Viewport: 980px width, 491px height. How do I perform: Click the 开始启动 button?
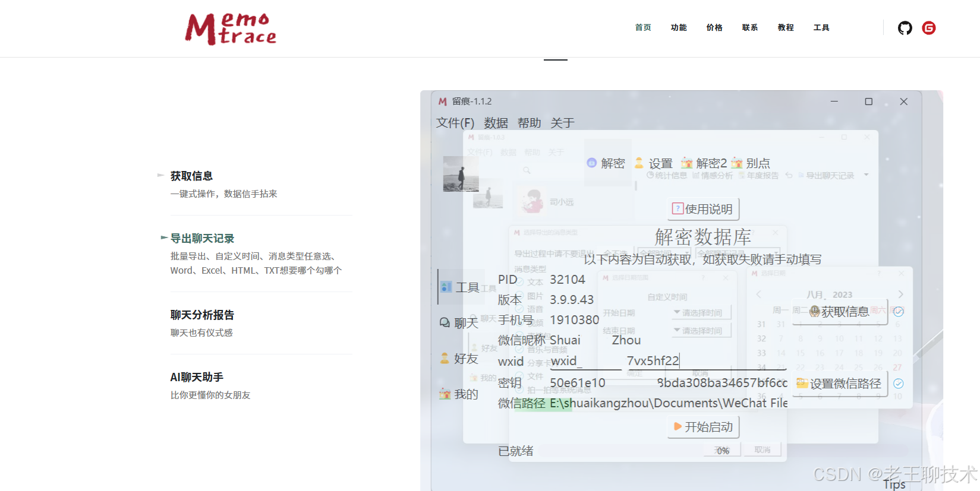tap(703, 427)
